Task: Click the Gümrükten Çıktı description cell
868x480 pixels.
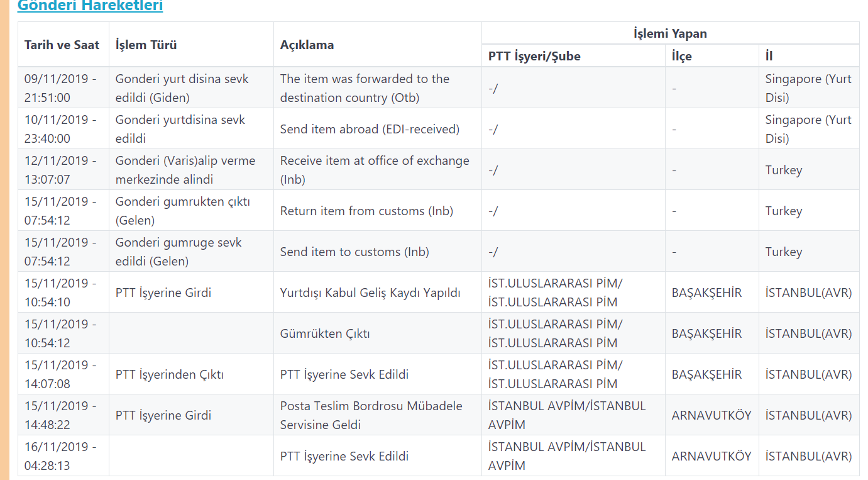Action: click(x=325, y=333)
